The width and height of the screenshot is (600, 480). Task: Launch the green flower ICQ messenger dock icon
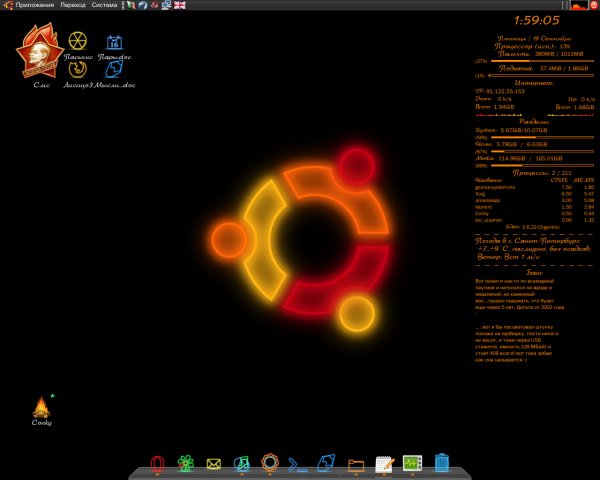(x=185, y=463)
